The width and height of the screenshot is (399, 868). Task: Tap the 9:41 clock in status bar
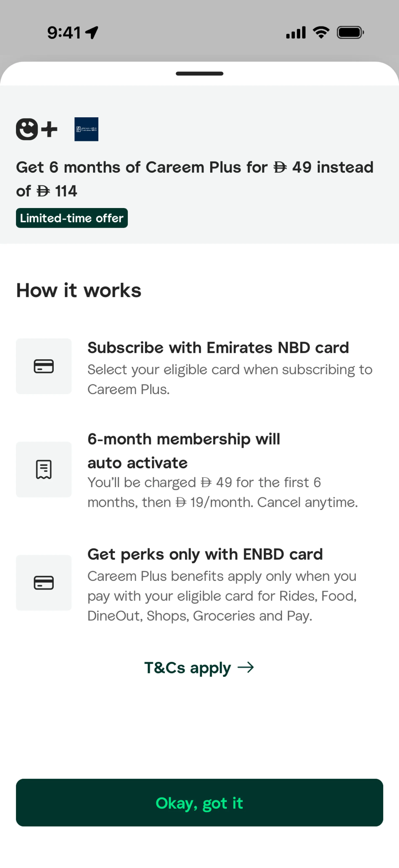[64, 33]
